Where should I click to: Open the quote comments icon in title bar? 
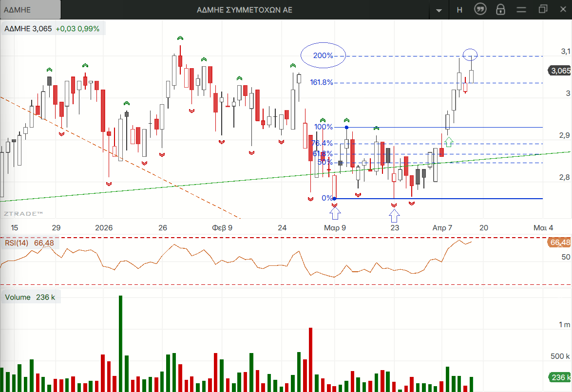480,10
